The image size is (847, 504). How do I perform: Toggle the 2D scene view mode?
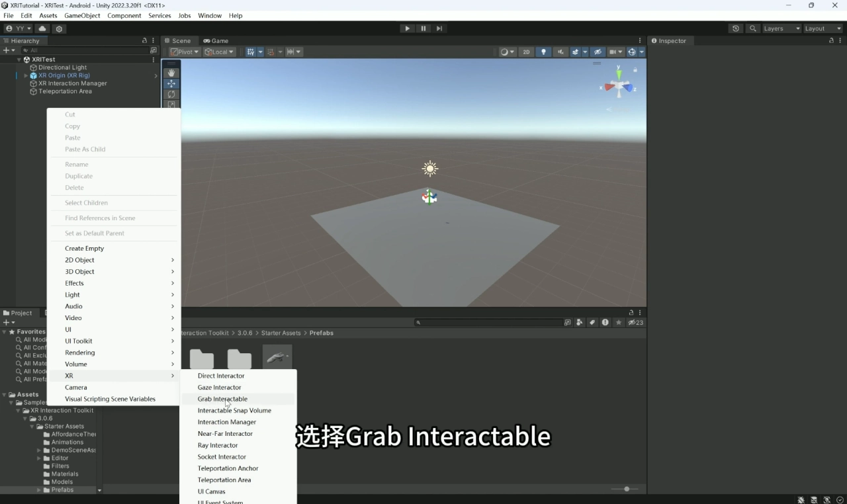526,52
